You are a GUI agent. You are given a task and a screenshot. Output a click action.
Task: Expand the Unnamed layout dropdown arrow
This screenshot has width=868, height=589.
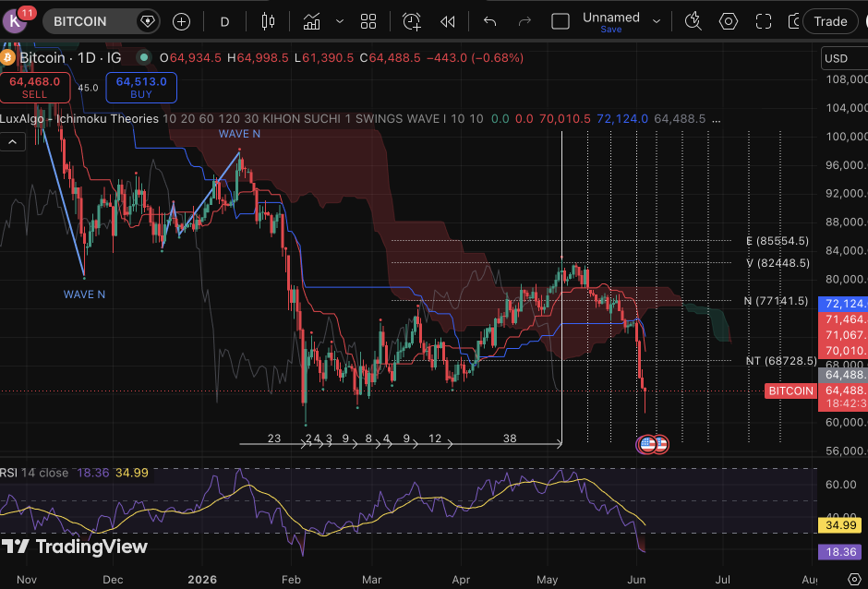point(657,21)
